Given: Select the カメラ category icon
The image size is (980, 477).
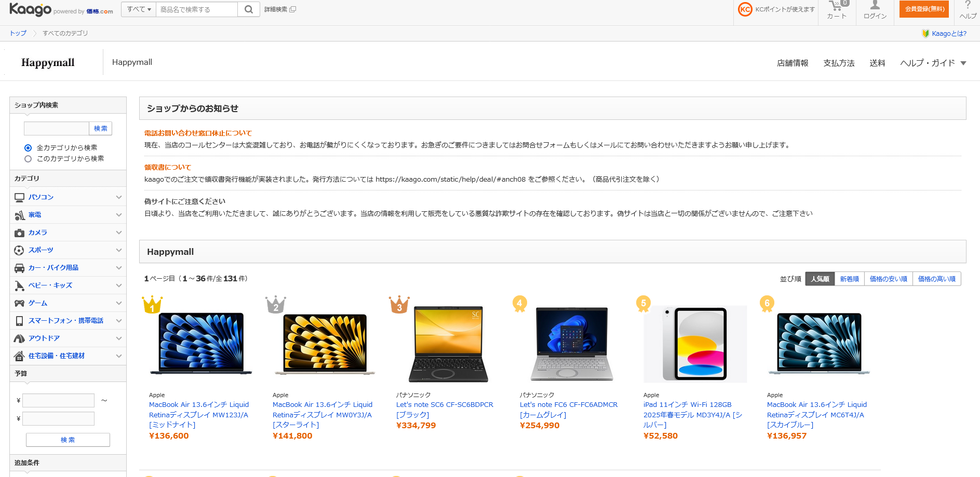Looking at the screenshot, I should 19,232.
